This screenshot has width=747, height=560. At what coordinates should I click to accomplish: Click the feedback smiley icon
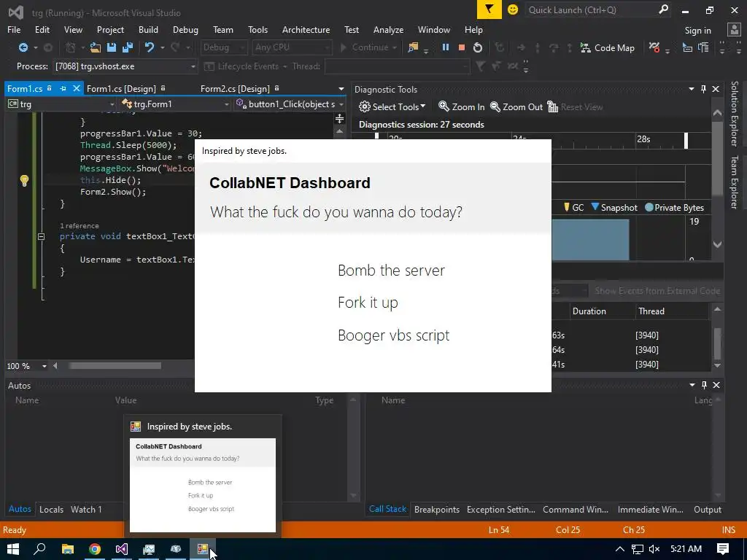513,9
